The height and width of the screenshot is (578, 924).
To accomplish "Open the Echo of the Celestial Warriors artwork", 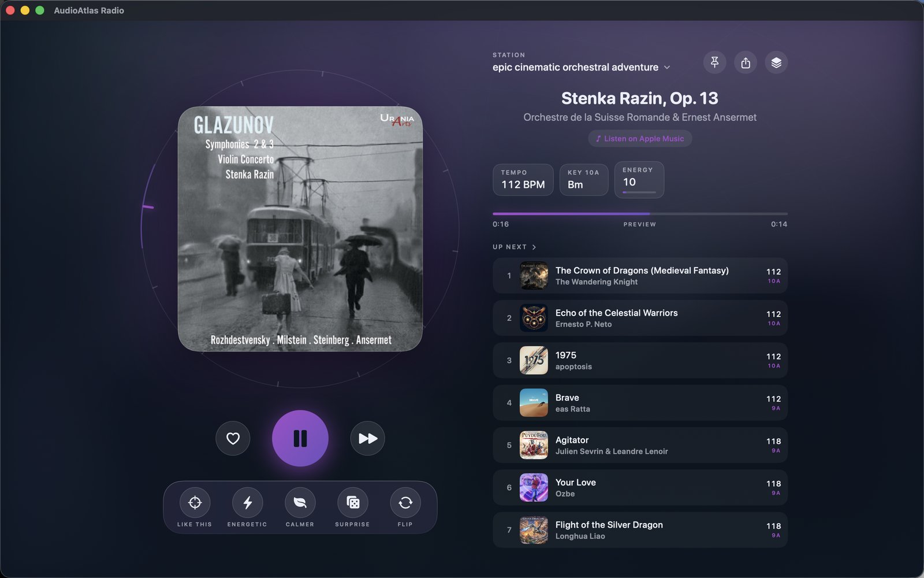I will click(534, 318).
